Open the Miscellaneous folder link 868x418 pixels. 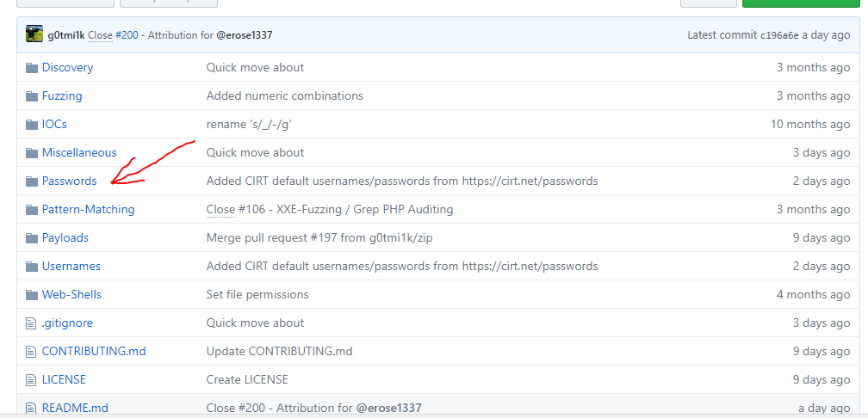point(79,153)
